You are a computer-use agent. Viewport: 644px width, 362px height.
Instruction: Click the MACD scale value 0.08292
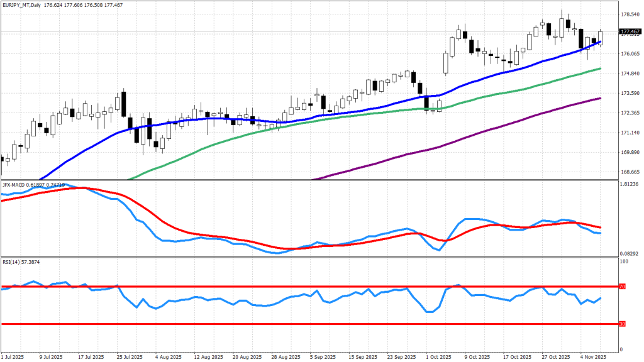tap(630, 253)
